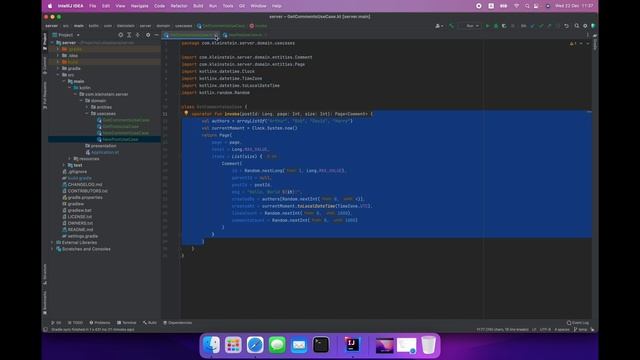Expand the entities package node
Image resolution: width=640 pixels, height=360 pixels.
point(87,107)
